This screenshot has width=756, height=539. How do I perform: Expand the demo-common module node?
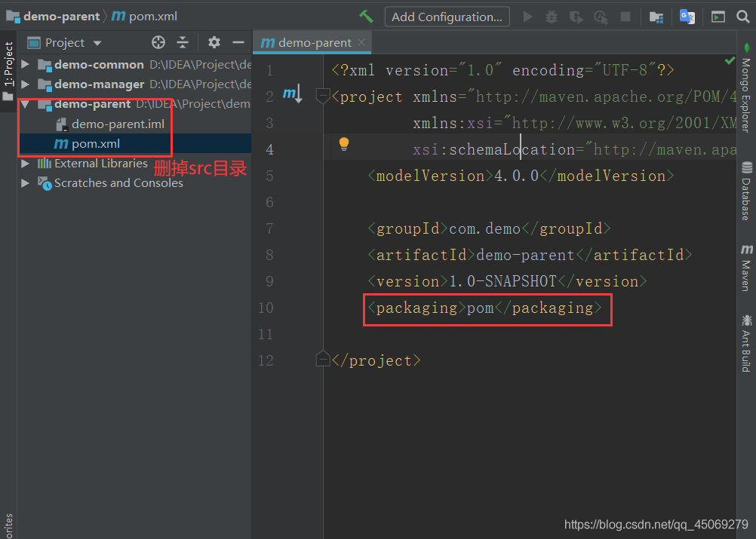26,65
